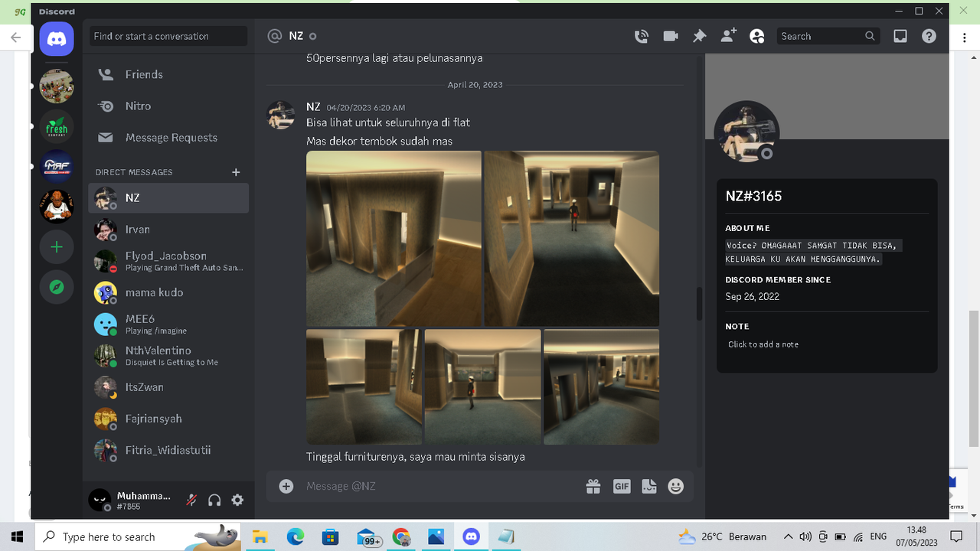Show hidden system tray icons
The image size is (980, 551).
(788, 536)
